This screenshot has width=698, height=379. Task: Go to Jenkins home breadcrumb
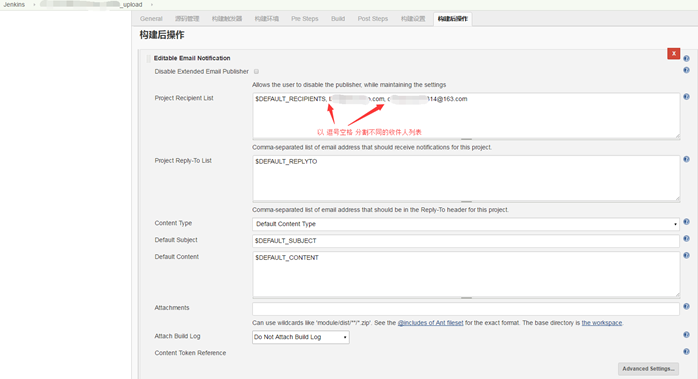coord(14,4)
